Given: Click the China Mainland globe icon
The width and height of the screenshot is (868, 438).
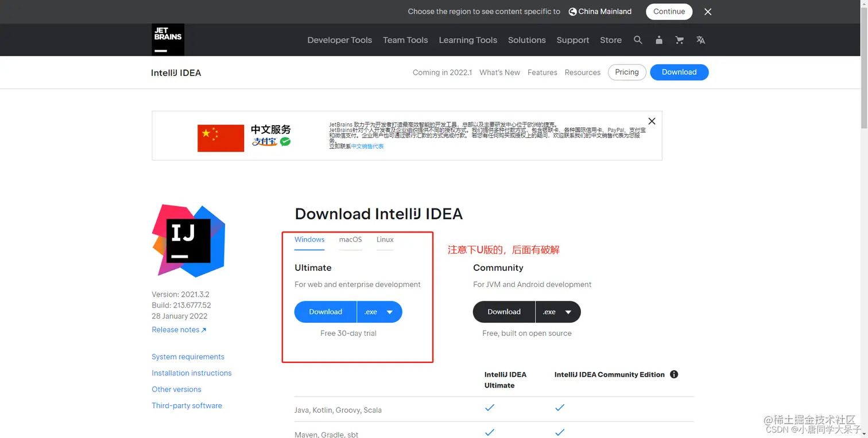Looking at the screenshot, I should click(572, 11).
